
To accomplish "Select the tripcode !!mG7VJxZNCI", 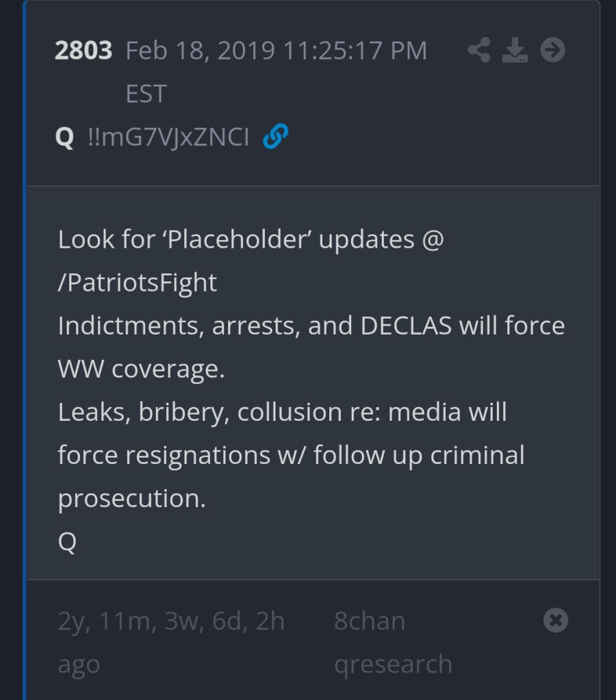I will point(168,138).
